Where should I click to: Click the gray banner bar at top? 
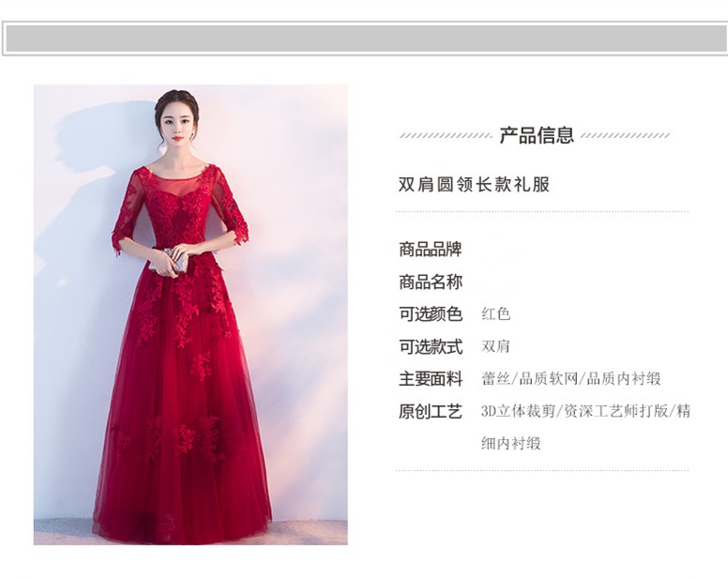365,38
